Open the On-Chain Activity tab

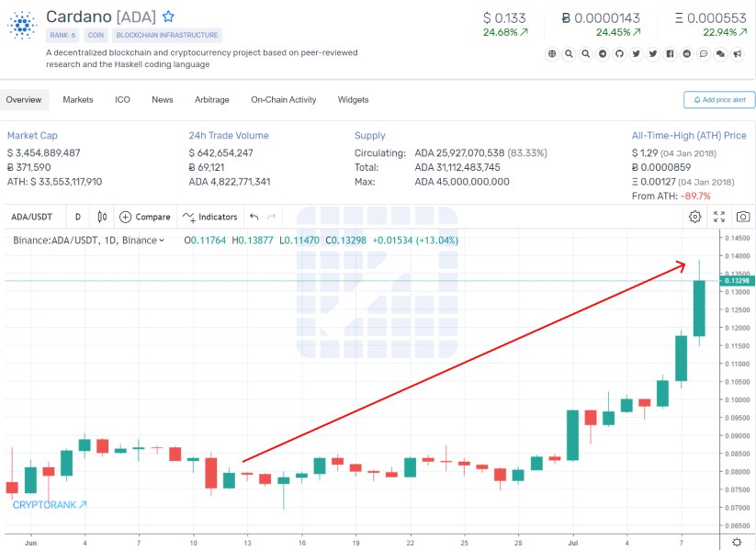284,100
